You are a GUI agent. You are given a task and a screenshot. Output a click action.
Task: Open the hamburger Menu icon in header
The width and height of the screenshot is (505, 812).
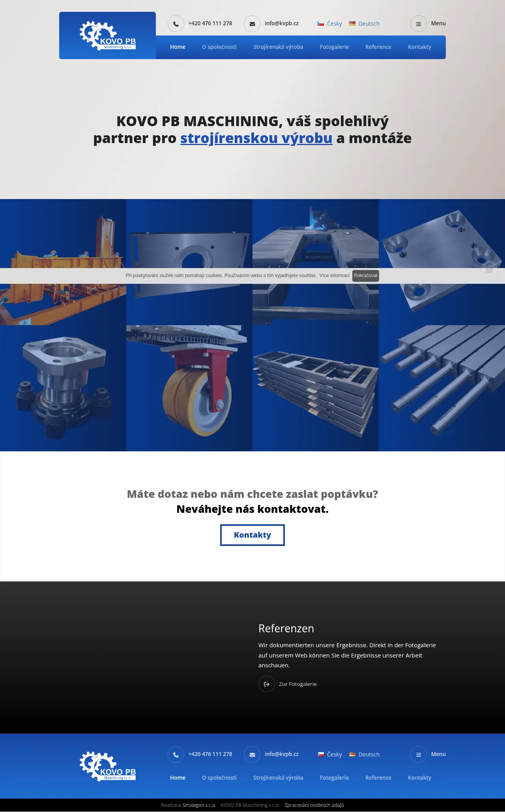pyautogui.click(x=419, y=24)
